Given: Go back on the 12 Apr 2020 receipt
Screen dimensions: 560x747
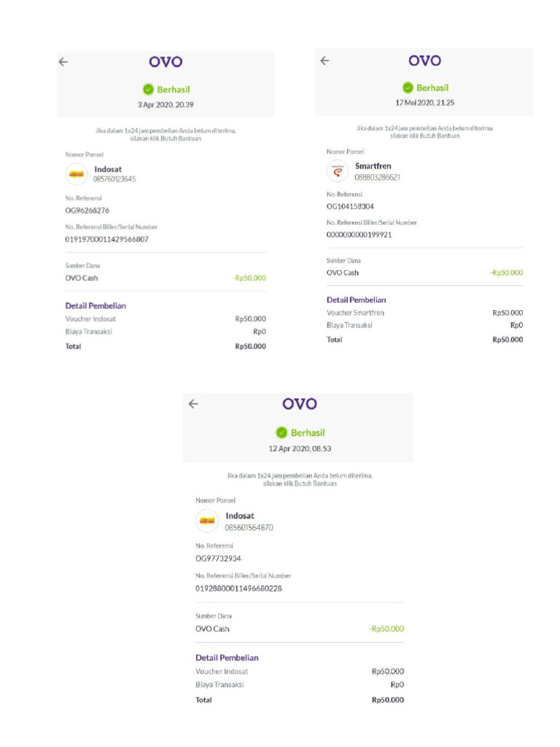Looking at the screenshot, I should pos(193,403).
